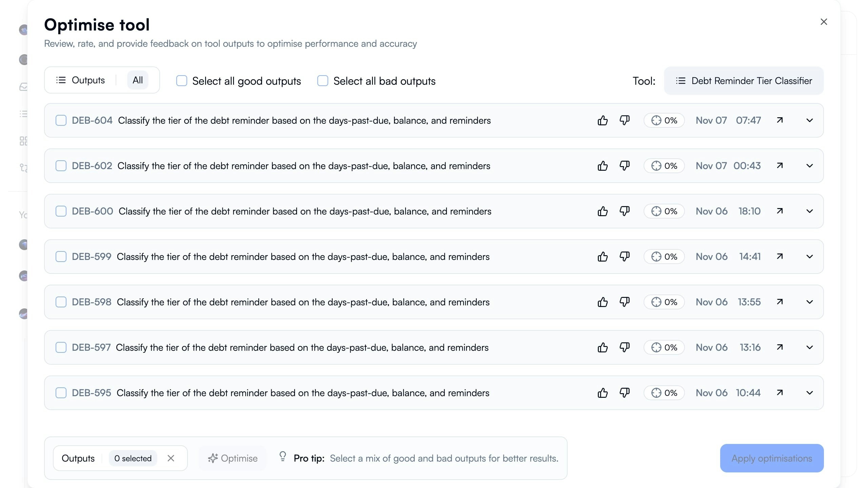Click the workflow icon in the sidebar
Image resolution: width=868 pixels, height=488 pixels.
point(23,168)
